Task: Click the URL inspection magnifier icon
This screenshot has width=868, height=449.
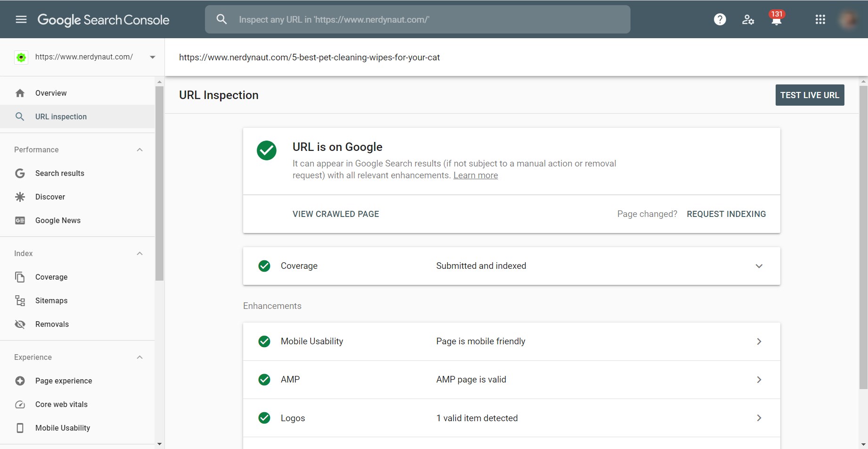Action: (x=20, y=116)
